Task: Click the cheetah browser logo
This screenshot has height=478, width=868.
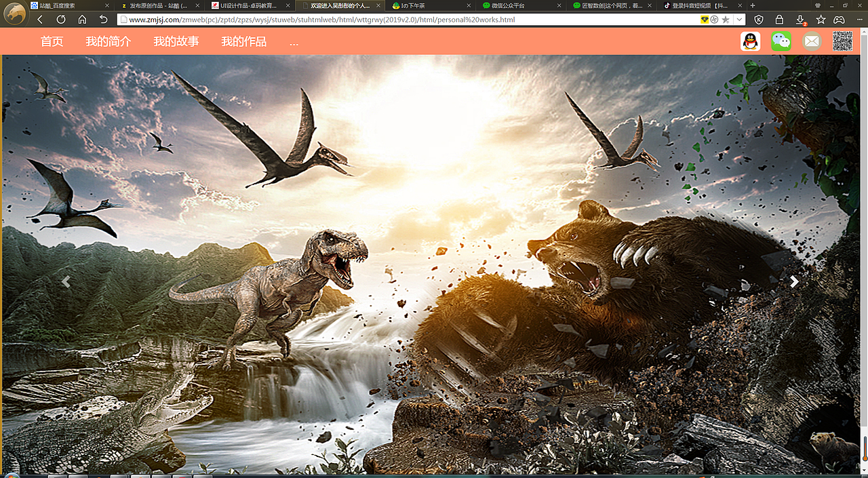Action: coord(14,13)
